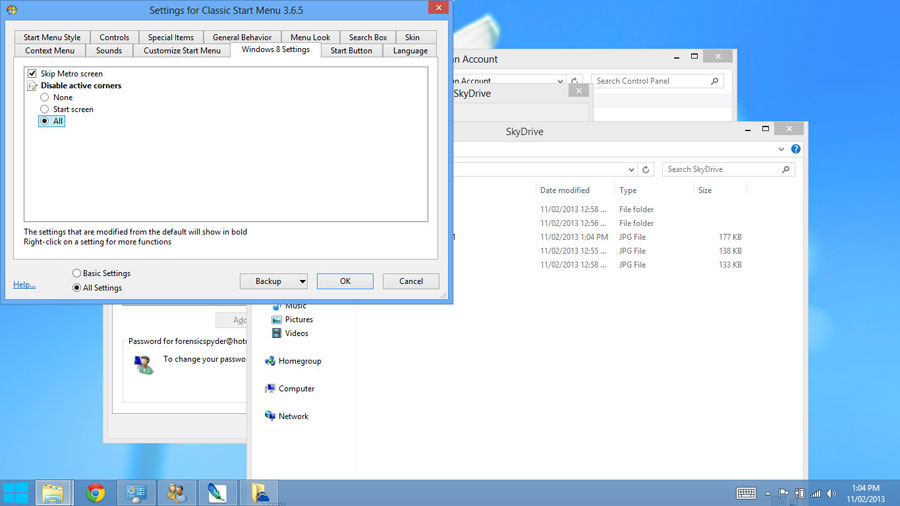Click search magnifier in SkyDrive search box
Viewport: 900px width, 506px height.
click(x=786, y=169)
